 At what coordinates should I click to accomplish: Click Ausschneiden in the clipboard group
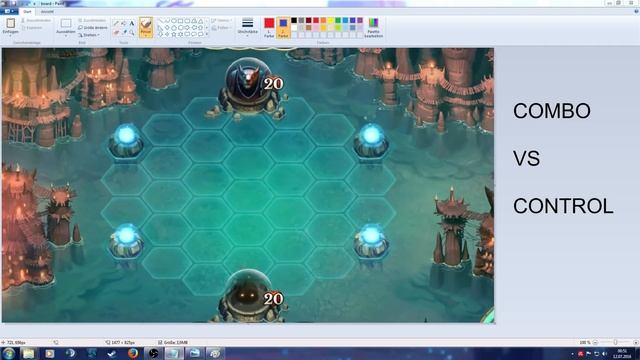(36, 20)
